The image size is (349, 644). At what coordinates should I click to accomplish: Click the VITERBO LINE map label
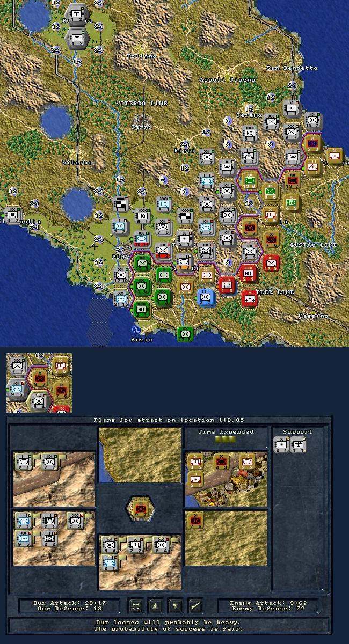click(142, 103)
